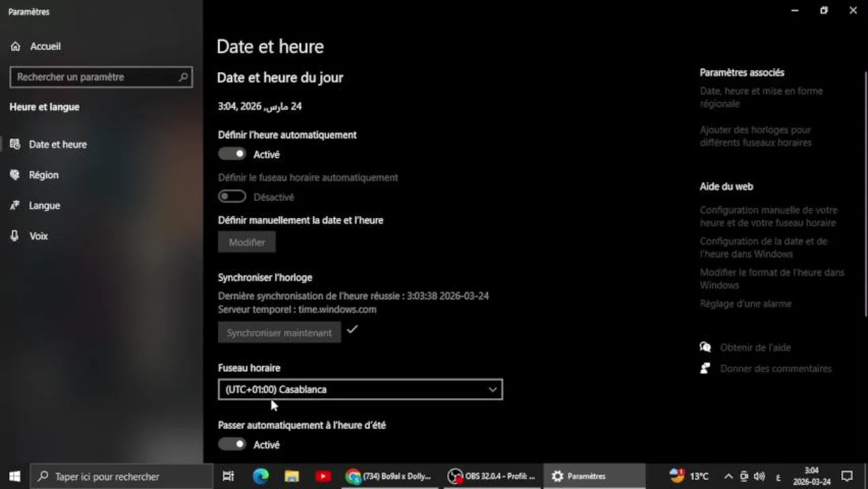Toggle Passer automatiquement à l'heure d'été switch
868x489 pixels.
coord(232,444)
